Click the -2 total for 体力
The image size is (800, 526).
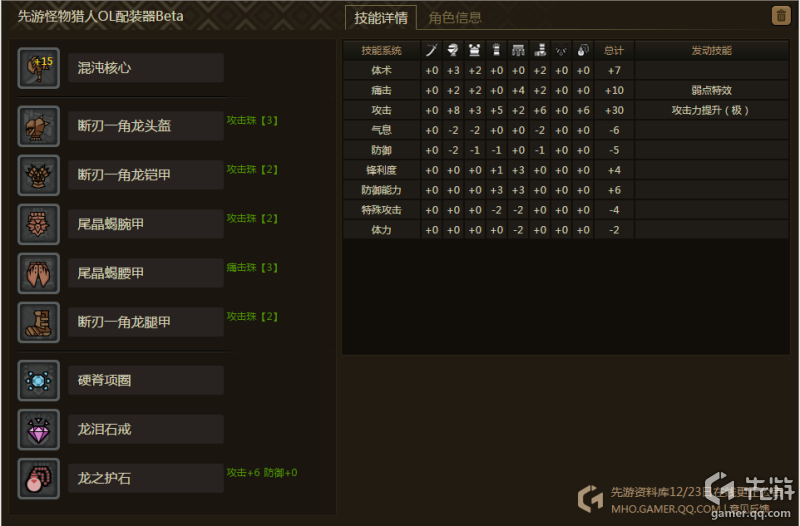coord(614,230)
